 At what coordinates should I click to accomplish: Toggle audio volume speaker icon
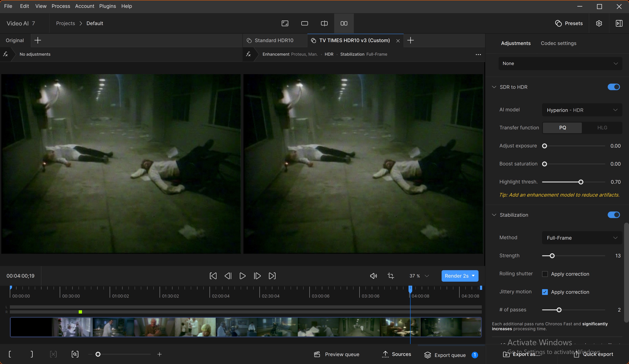373,276
